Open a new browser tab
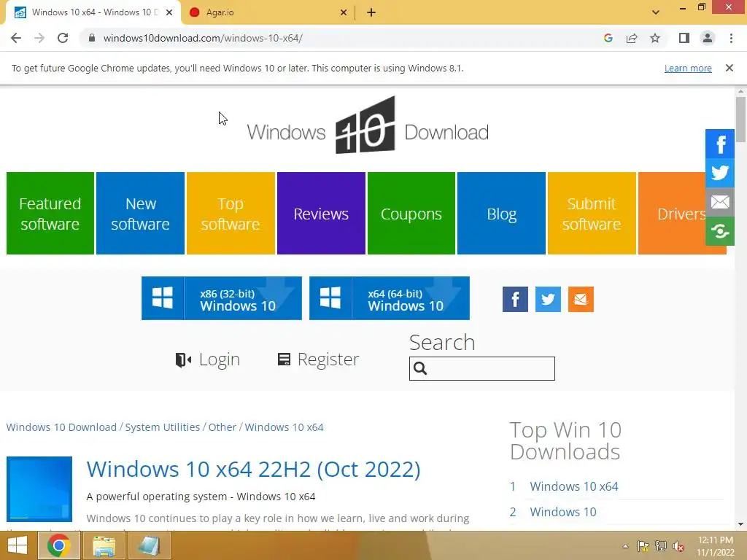This screenshot has height=560, width=747. (x=371, y=12)
